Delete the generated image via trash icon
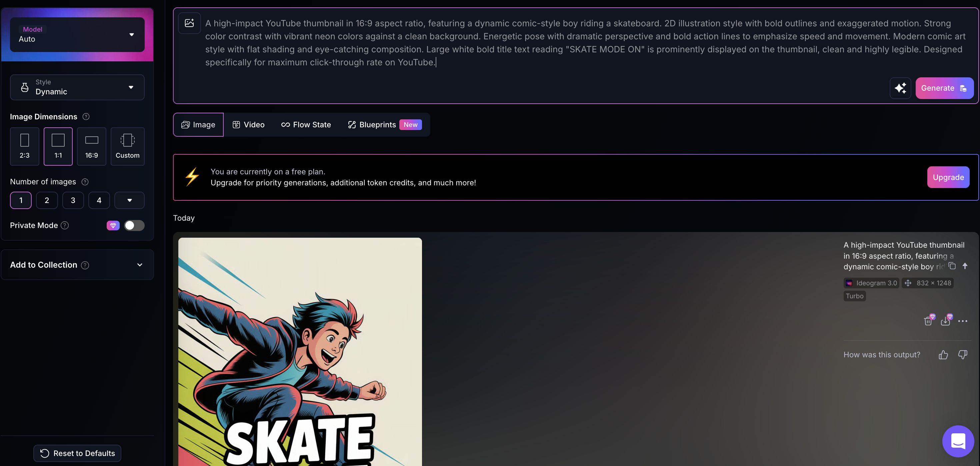This screenshot has height=466, width=980. (928, 321)
